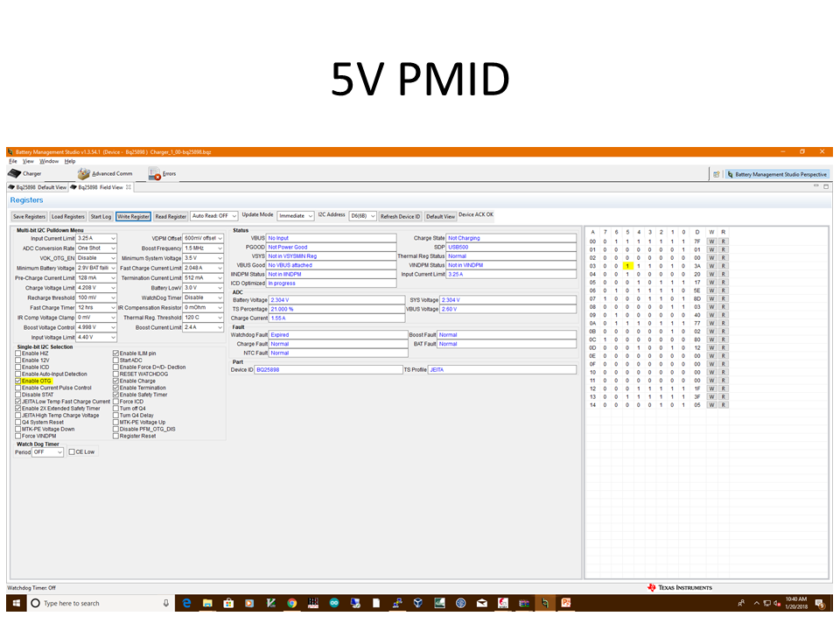
Task: Click the Default View toolbar button
Action: pyautogui.click(x=440, y=216)
